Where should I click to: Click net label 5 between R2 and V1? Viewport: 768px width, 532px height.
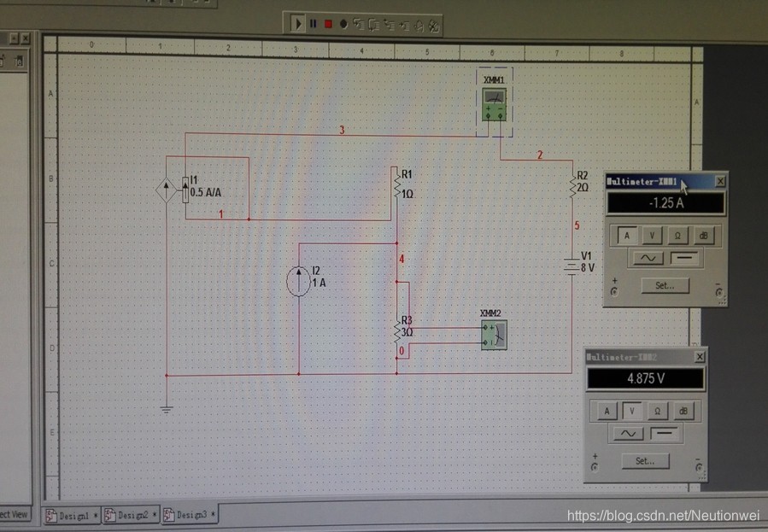[577, 225]
